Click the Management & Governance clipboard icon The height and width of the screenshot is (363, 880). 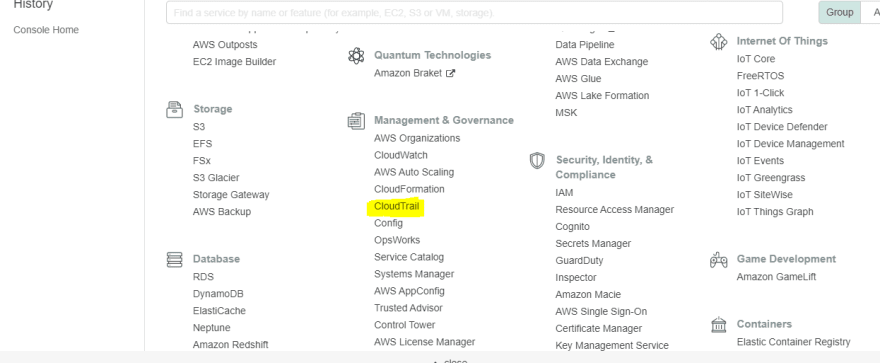356,121
